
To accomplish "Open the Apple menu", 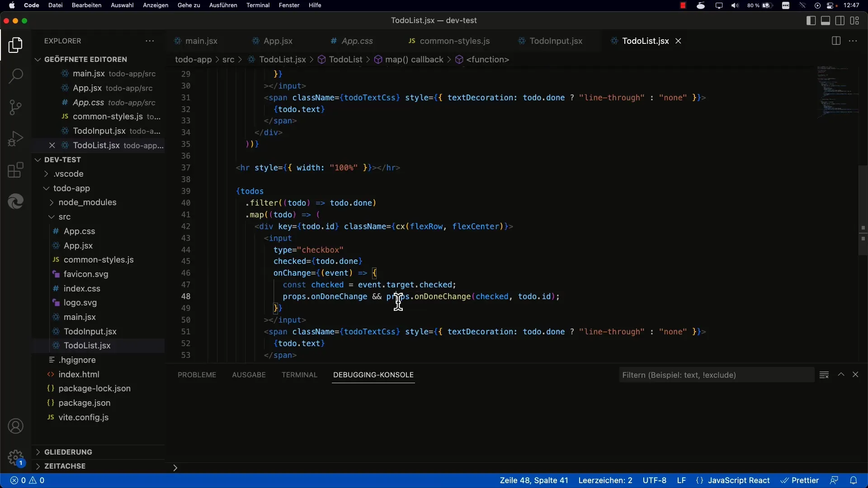I will (12, 5).
